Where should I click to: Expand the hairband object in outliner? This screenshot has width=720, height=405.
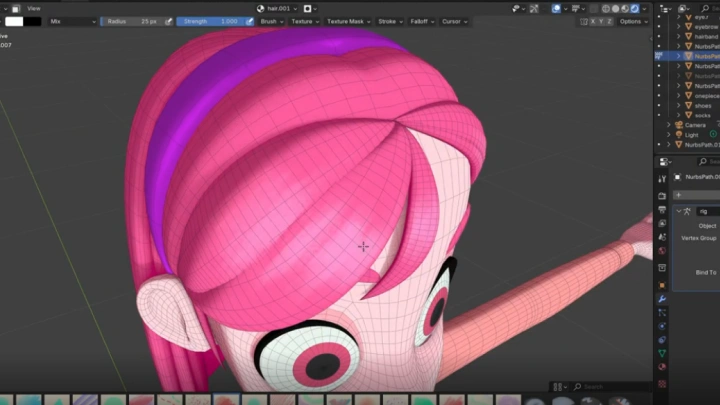679,37
